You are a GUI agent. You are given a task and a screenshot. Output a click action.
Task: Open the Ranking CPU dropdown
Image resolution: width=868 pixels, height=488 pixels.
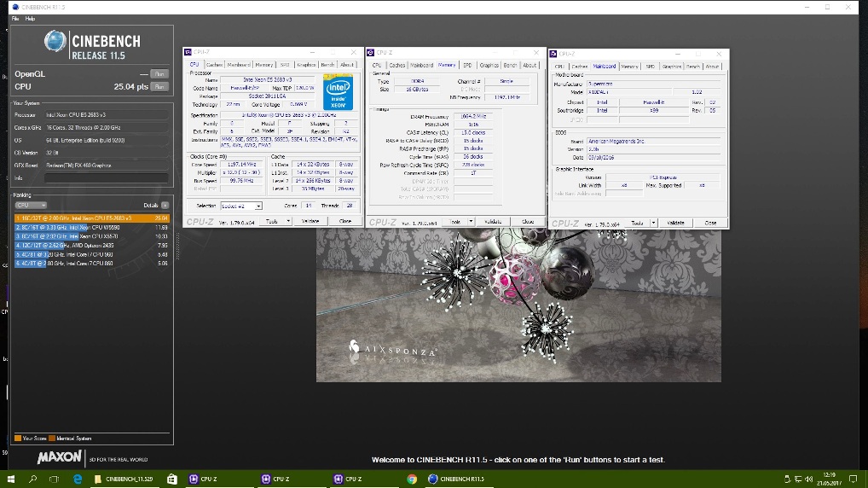[x=31, y=206]
